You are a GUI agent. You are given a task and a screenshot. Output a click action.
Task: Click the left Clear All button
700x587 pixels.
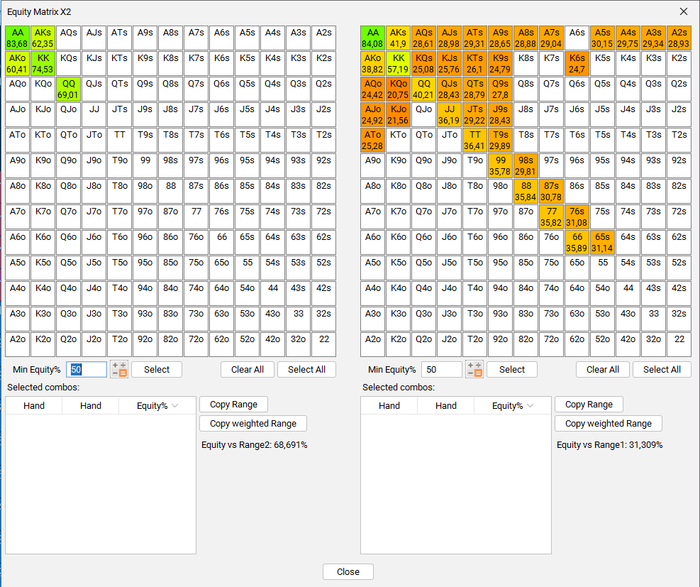pos(247,370)
